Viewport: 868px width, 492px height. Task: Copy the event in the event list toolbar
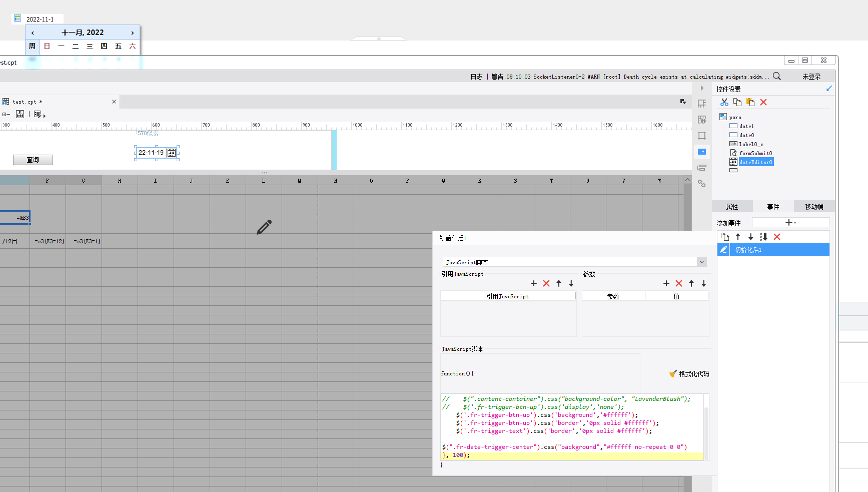tap(725, 237)
